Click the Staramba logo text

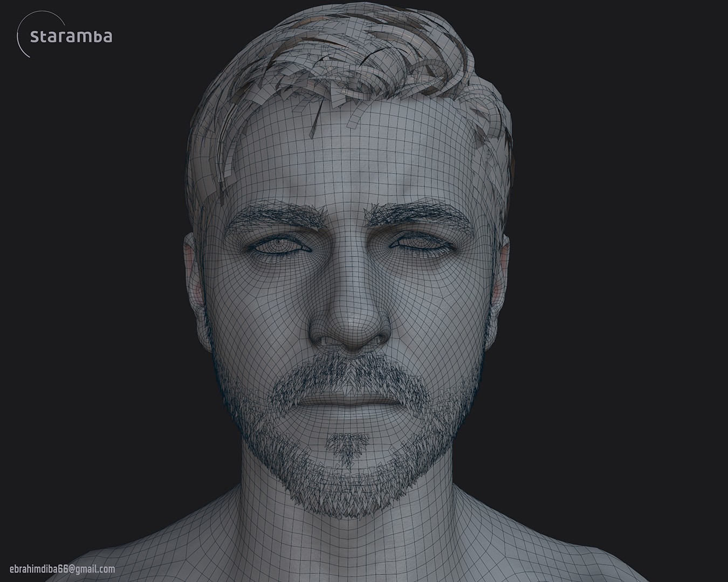(x=72, y=37)
